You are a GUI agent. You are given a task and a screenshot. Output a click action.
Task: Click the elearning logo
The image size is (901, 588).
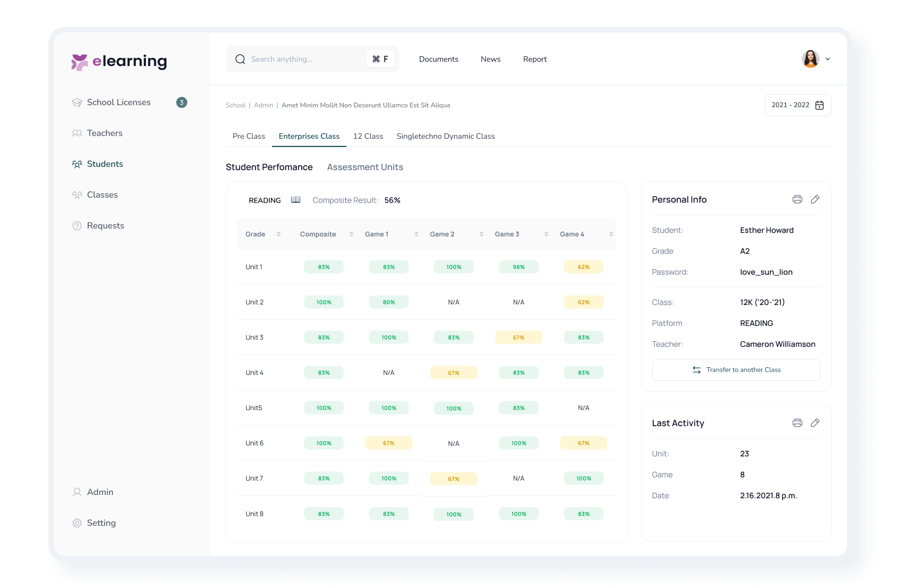pyautogui.click(x=119, y=62)
